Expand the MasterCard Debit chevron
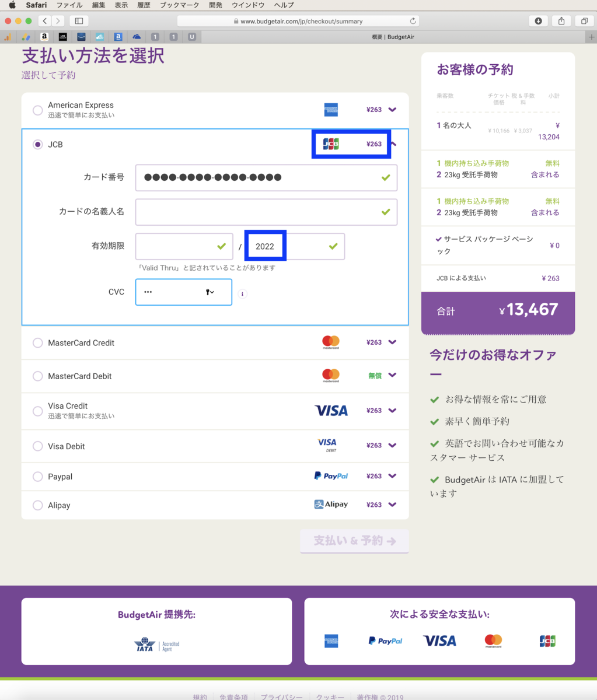The image size is (597, 700). [x=392, y=376]
